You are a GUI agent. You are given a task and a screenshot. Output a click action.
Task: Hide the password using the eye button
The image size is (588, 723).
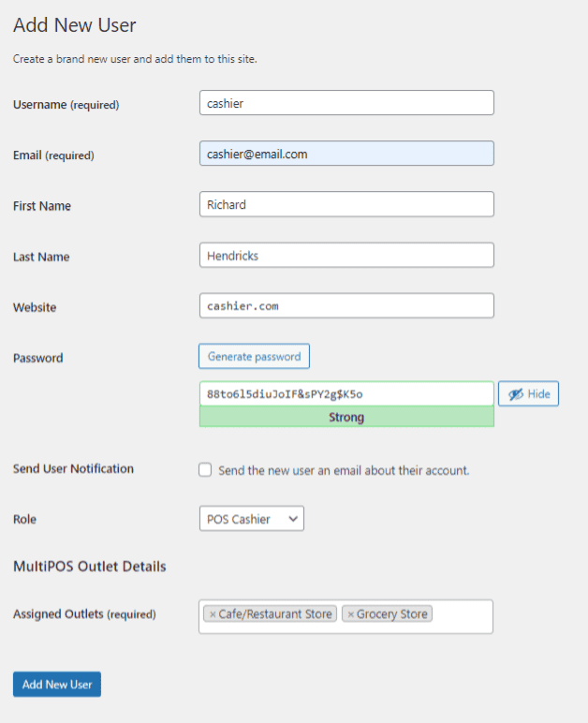tap(528, 394)
